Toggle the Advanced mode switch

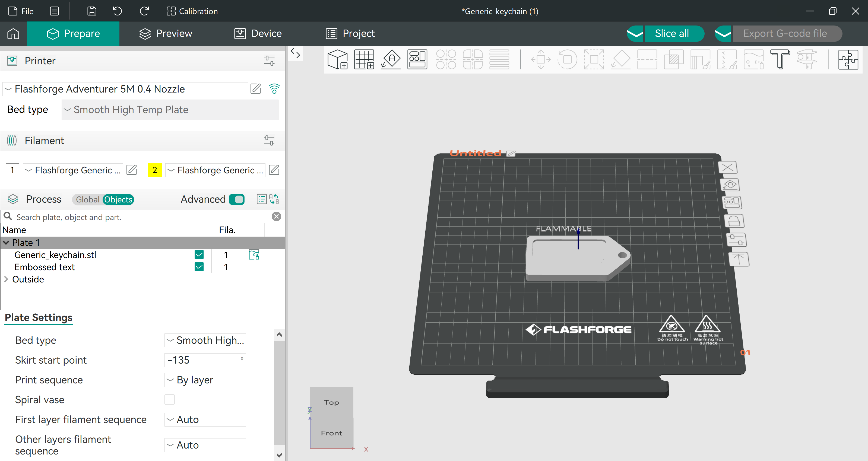click(x=237, y=199)
